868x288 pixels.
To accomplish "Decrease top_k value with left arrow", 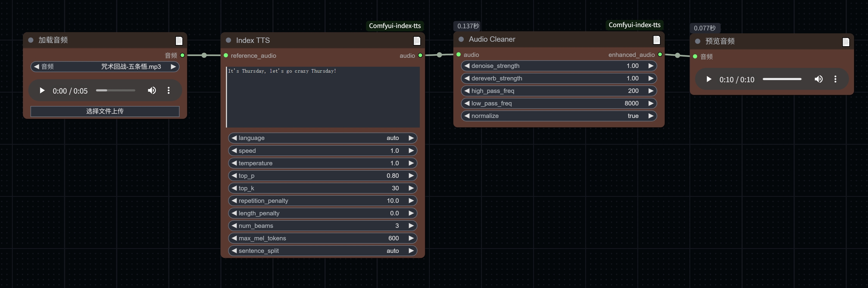I will click(x=234, y=188).
